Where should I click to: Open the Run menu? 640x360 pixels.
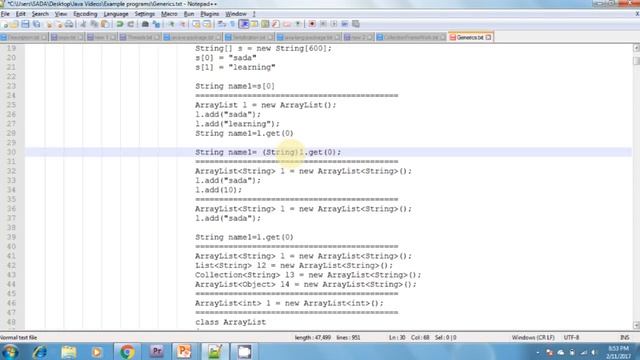189,14
